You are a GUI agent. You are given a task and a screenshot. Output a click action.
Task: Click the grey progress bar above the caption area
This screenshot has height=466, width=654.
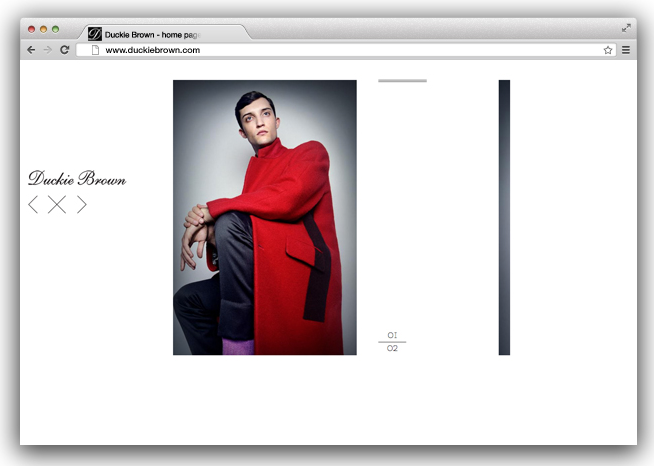pos(402,81)
